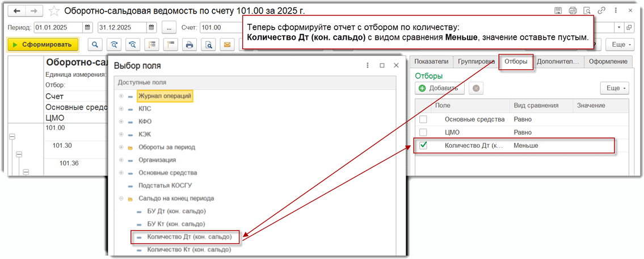Click the delete filter icon beside Добавить

point(476,88)
